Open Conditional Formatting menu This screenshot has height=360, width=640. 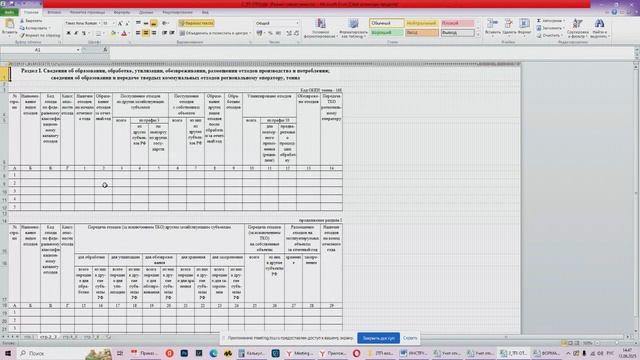[321, 28]
